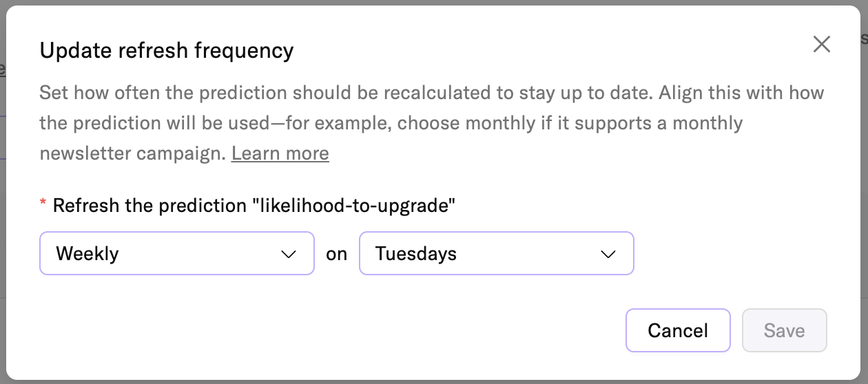Screen dimensions: 868x384
Task: Open the Tuesdays day dropdown
Action: (496, 254)
